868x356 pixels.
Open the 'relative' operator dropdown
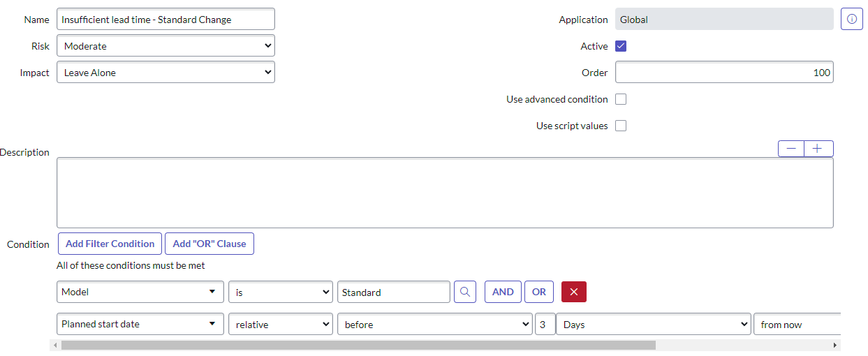[x=281, y=324]
